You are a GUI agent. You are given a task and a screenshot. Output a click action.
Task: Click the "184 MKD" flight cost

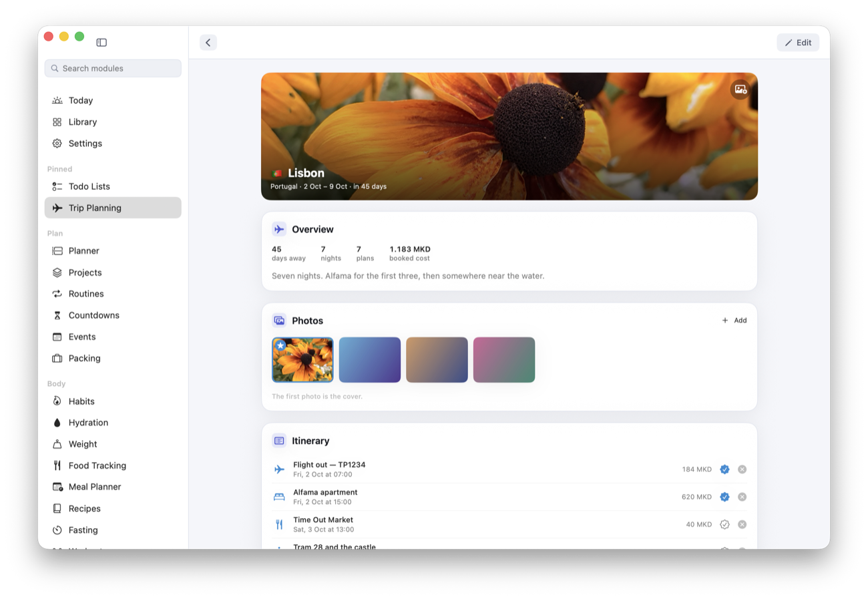tap(697, 469)
